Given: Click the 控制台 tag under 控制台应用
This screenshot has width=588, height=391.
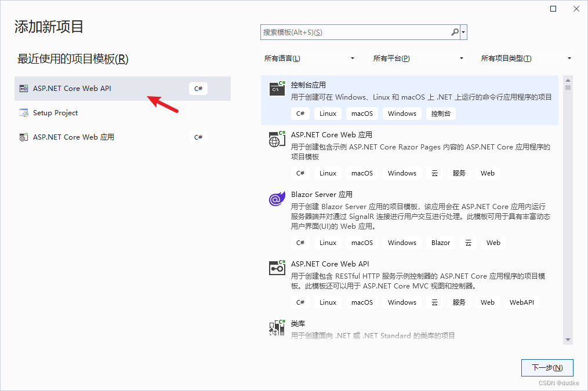Looking at the screenshot, I should pos(441,114).
